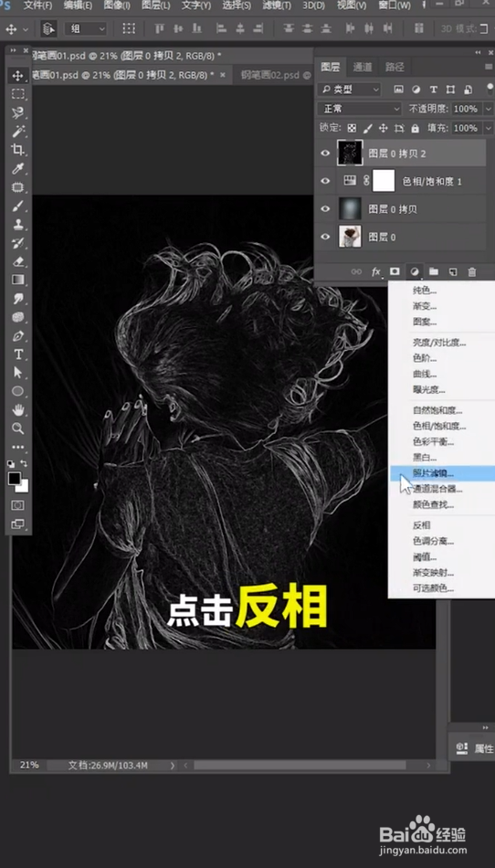Image resolution: width=495 pixels, height=868 pixels.
Task: Open the 不透明度 opacity slider arrow
Action: point(488,109)
